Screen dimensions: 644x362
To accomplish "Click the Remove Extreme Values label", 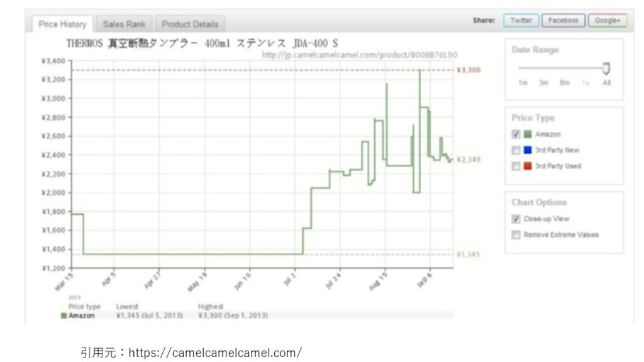I will pyautogui.click(x=561, y=235).
